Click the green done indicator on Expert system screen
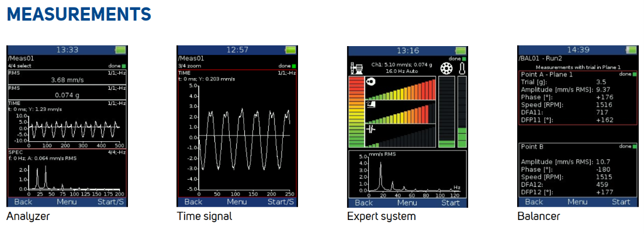Screen dimensions: 644x234 tap(463, 59)
